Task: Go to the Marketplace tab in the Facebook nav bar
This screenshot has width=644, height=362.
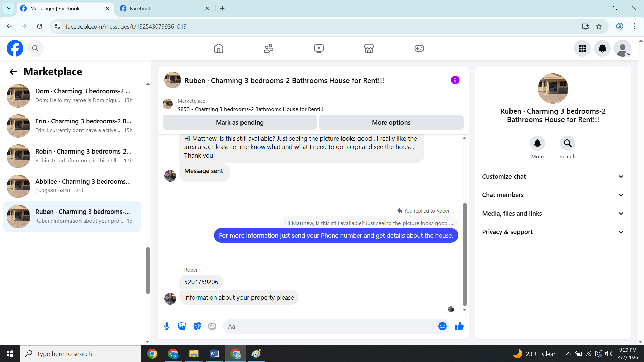Action: click(369, 48)
